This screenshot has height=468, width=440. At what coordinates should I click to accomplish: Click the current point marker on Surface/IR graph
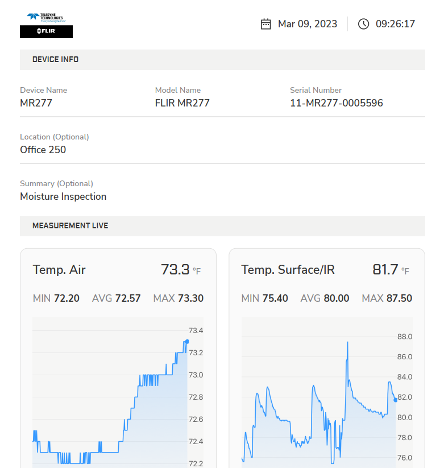[395, 400]
